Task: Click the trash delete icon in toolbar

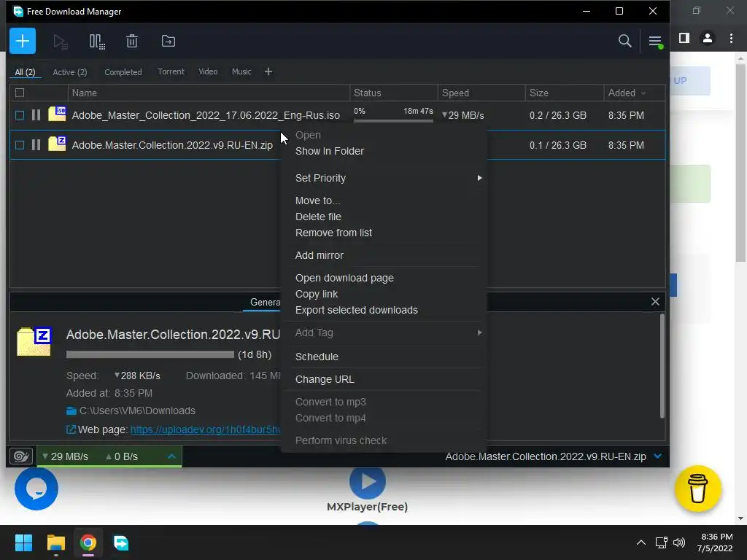Action: point(132,42)
